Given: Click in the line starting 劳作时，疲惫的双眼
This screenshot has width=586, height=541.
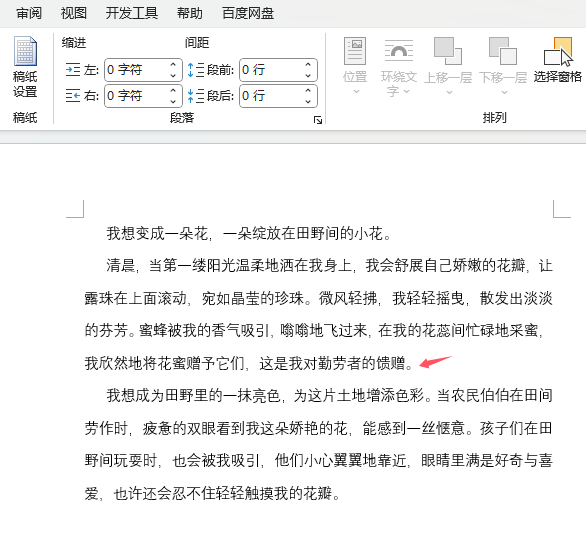Looking at the screenshot, I should coord(318,428).
